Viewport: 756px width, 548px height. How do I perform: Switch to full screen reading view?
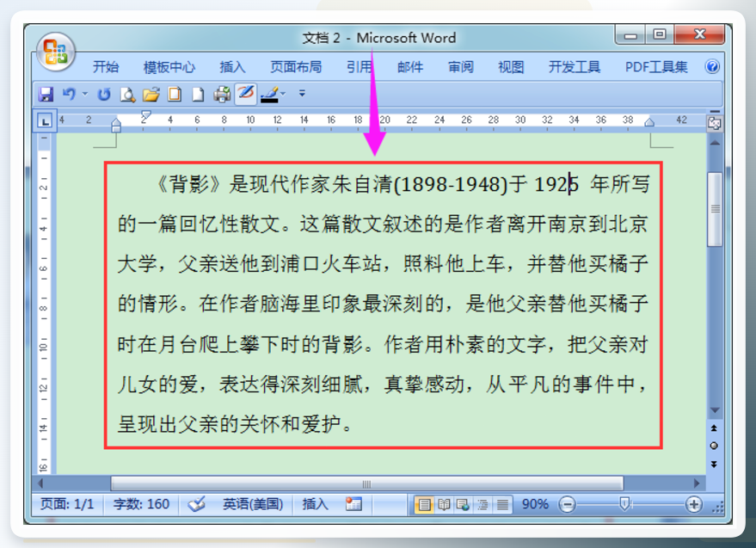click(x=444, y=505)
